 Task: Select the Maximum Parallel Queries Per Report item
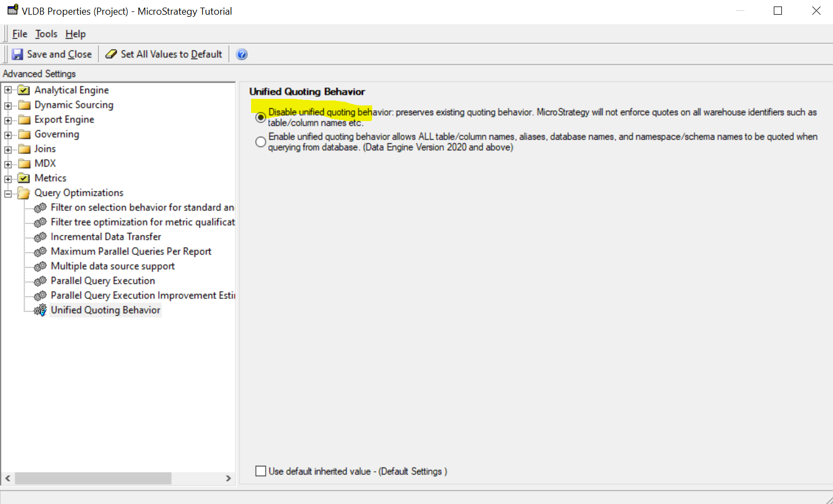(x=130, y=251)
